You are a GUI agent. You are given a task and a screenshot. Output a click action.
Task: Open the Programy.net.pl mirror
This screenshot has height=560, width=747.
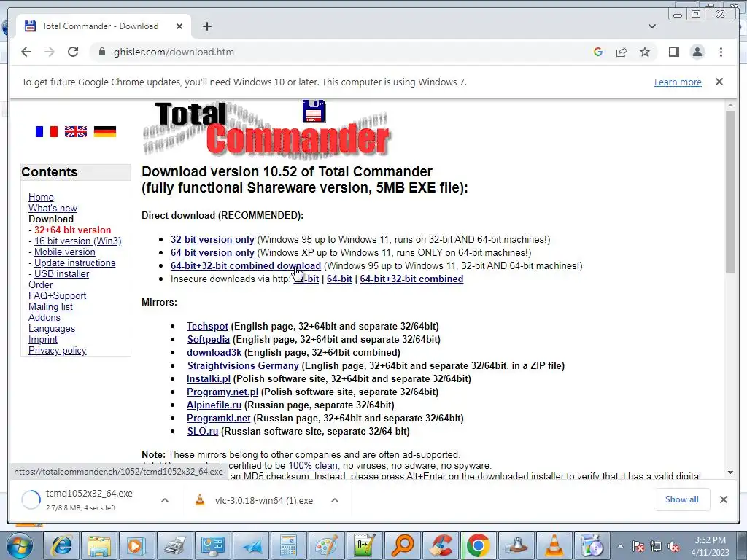pyautogui.click(x=222, y=392)
